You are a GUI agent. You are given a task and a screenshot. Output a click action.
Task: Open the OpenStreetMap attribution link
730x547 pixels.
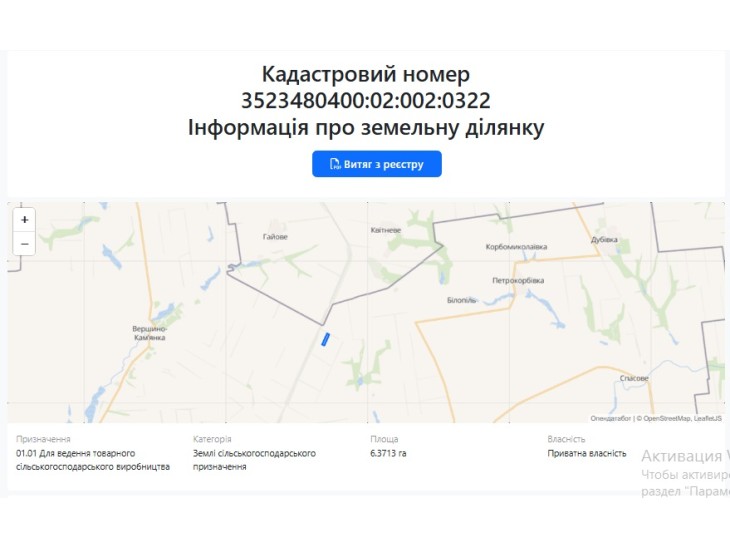(x=667, y=419)
